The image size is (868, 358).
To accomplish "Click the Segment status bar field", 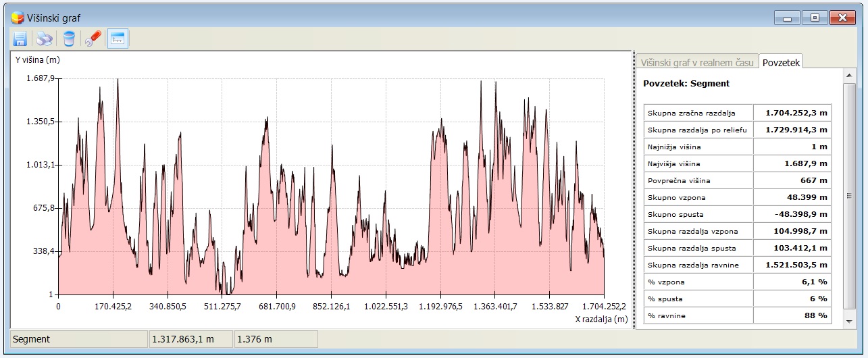I will click(78, 339).
